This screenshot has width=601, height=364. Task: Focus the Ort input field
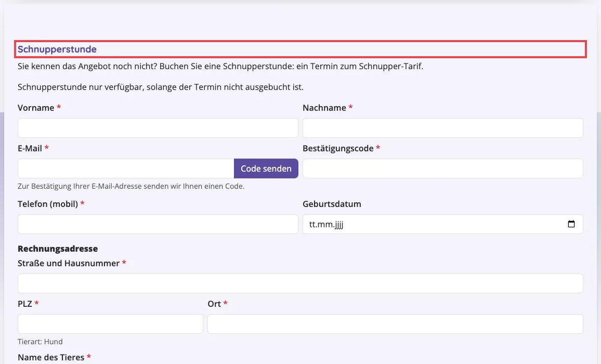pyautogui.click(x=395, y=324)
